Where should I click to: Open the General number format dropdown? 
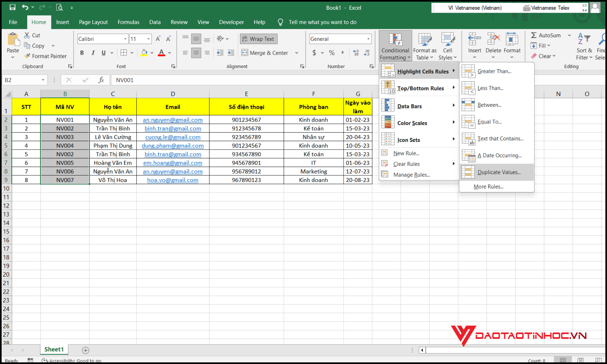[368, 39]
